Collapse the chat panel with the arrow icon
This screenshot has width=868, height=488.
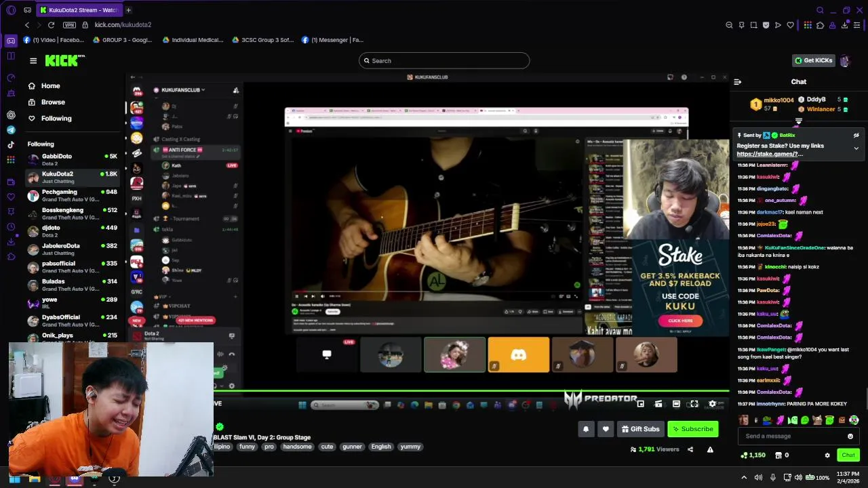pos(738,82)
